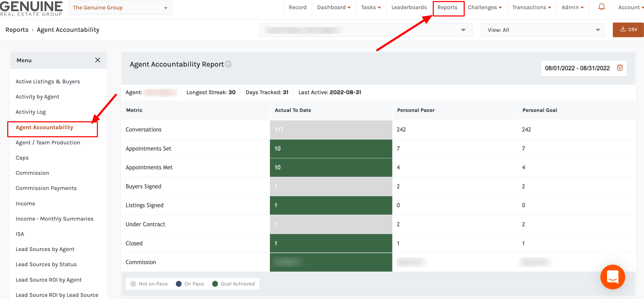Open the View: All dropdown
Screen dimensions: 644x299
[542, 30]
